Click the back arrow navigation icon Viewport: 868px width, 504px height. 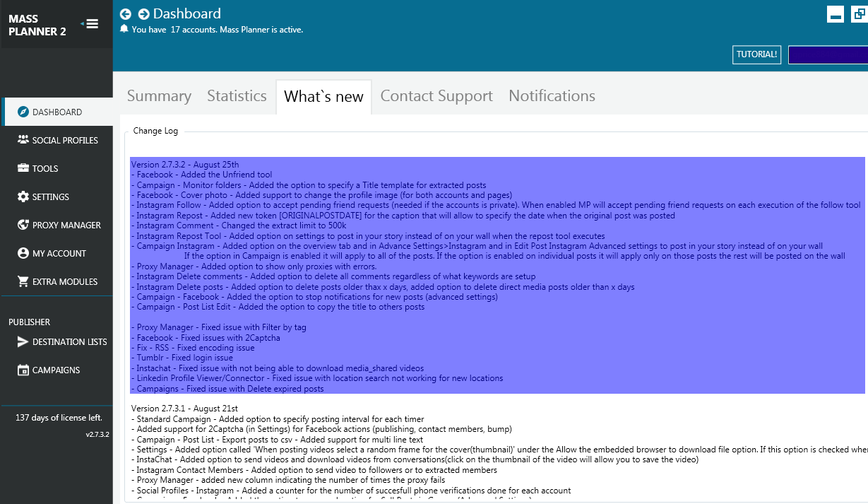click(126, 14)
